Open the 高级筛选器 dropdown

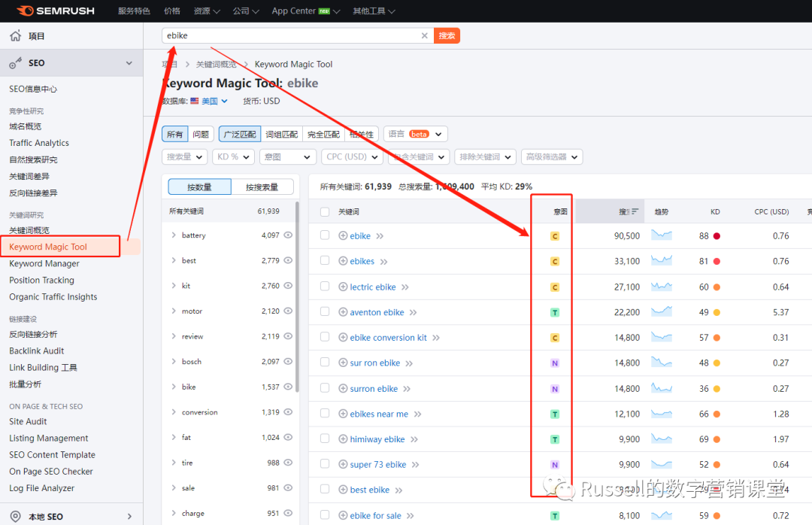pos(552,156)
